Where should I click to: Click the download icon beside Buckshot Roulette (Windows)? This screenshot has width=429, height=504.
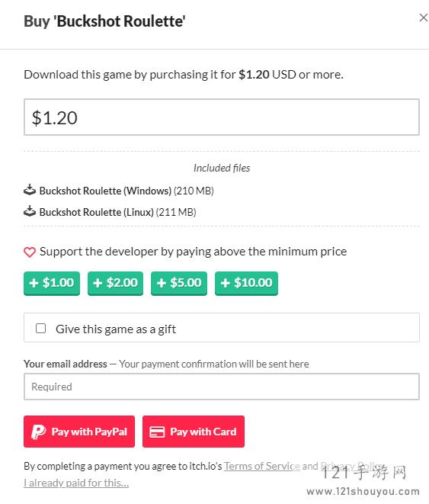(30, 190)
